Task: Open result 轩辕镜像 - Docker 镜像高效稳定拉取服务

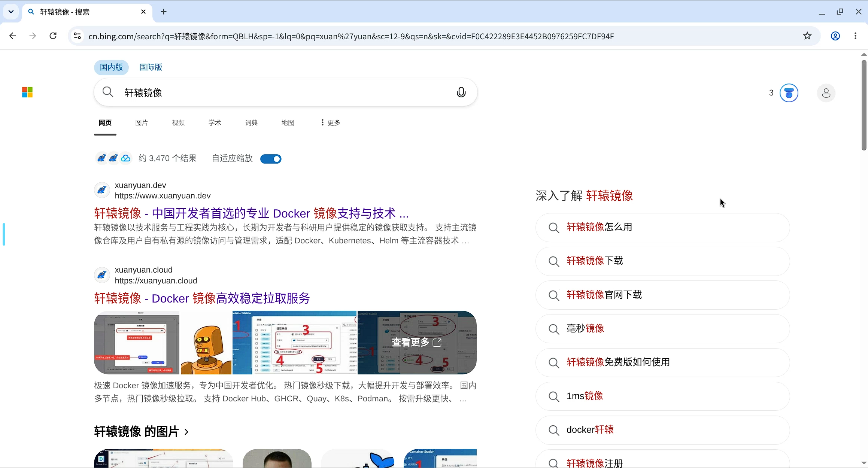Action: click(x=202, y=298)
